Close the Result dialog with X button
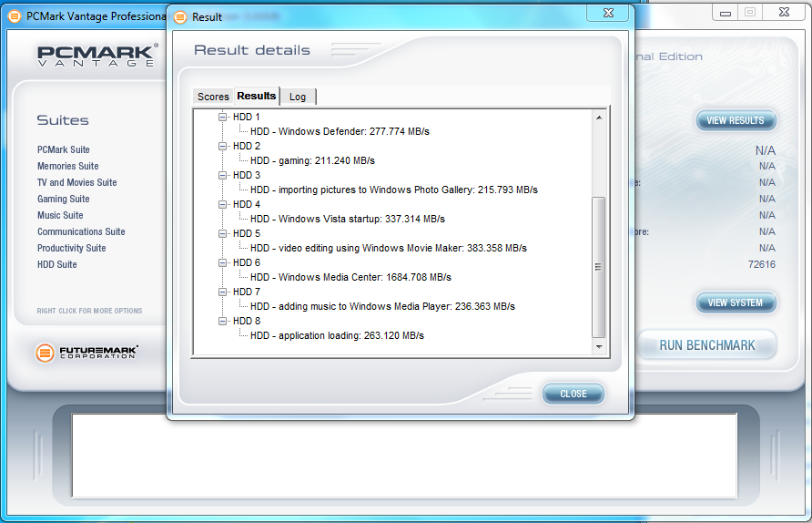Viewport: 812px width, 523px height. click(x=608, y=14)
